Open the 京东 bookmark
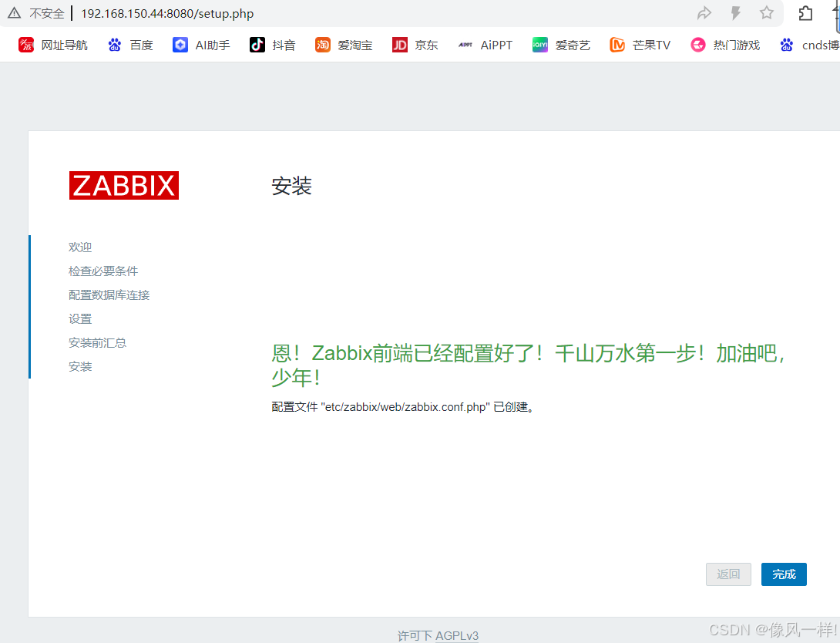Image resolution: width=840 pixels, height=643 pixels. pyautogui.click(x=415, y=45)
